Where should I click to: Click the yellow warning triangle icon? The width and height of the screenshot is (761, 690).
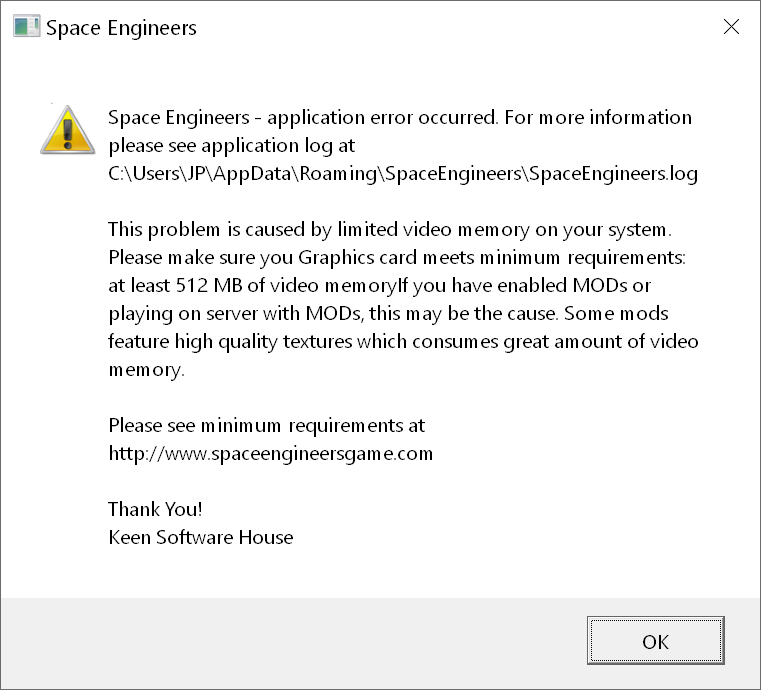point(66,129)
